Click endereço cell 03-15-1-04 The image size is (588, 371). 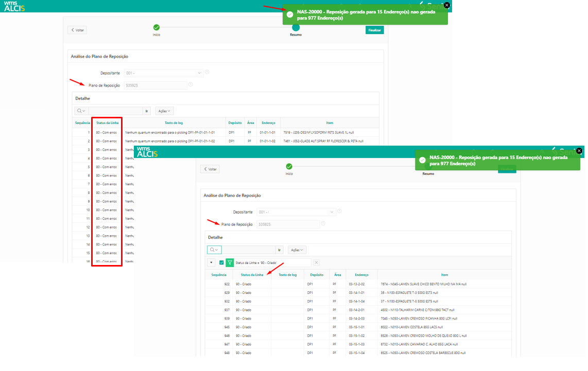357,353
